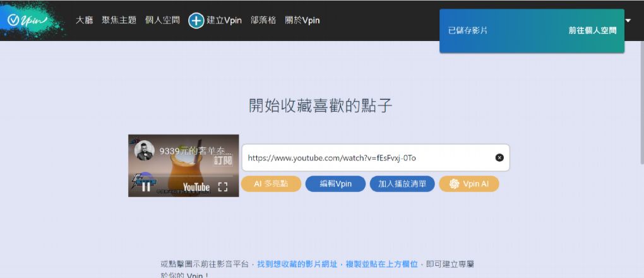Click the AI 多亮點 button
The image size is (644, 278).
(271, 184)
